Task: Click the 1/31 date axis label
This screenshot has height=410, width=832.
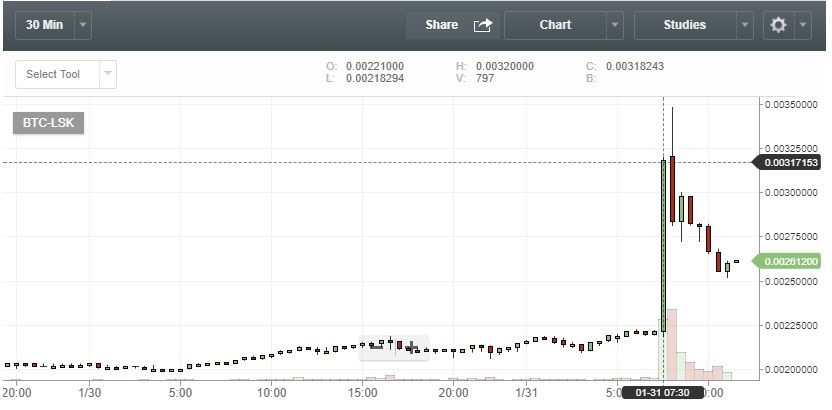Action: point(526,393)
